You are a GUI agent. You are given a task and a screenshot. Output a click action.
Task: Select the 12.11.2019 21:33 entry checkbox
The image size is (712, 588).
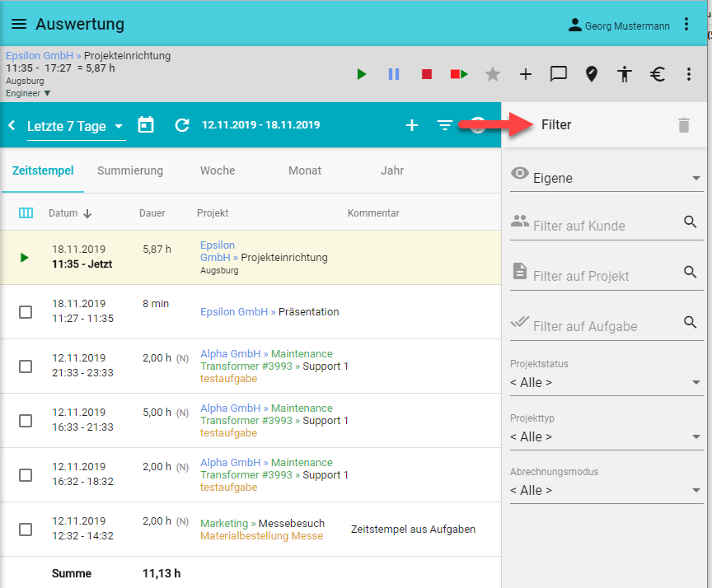click(x=26, y=366)
